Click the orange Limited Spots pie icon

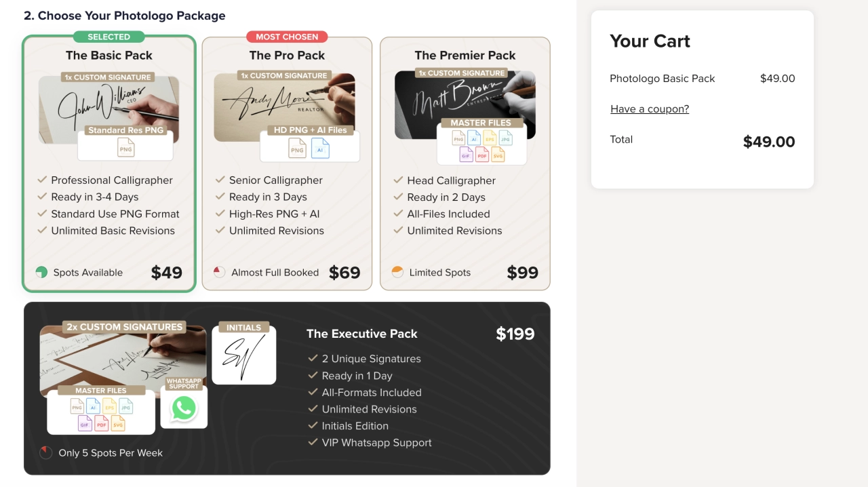(397, 273)
